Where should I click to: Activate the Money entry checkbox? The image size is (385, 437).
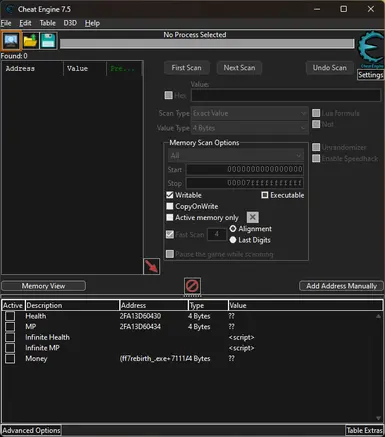pyautogui.click(x=10, y=359)
